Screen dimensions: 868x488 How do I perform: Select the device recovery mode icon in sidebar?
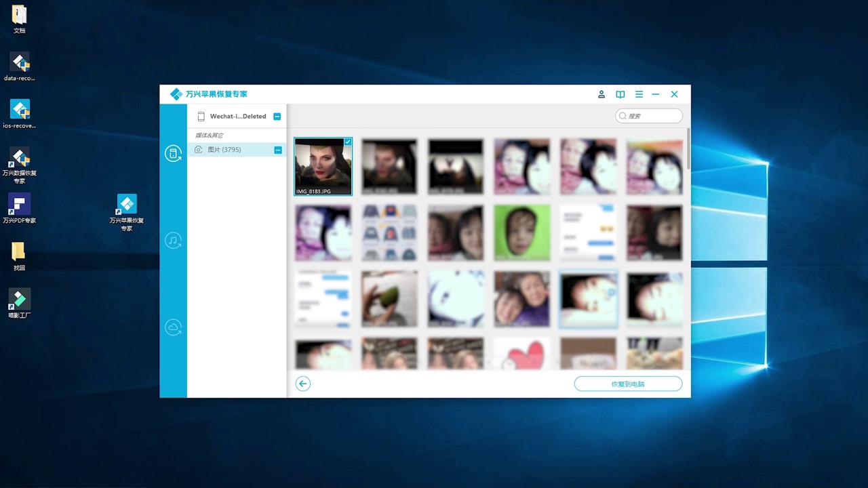(x=174, y=154)
